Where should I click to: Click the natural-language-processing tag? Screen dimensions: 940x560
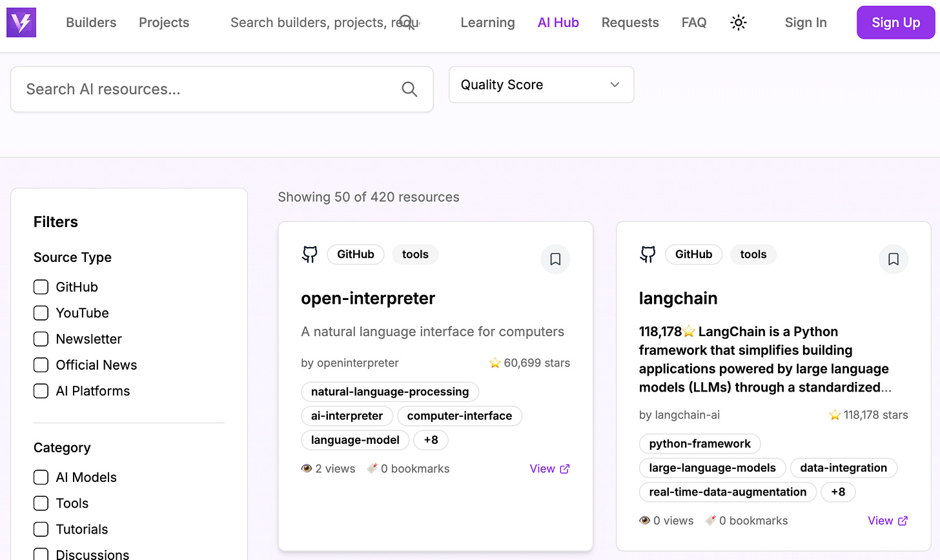tap(390, 392)
